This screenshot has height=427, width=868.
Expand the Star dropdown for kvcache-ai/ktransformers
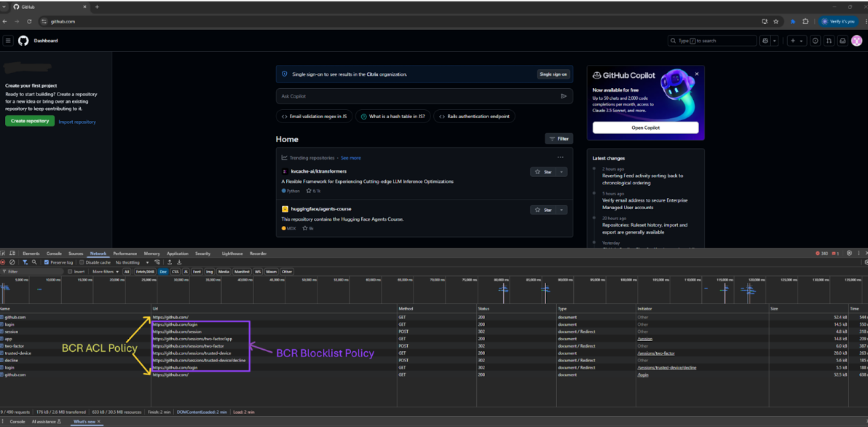tap(561, 172)
